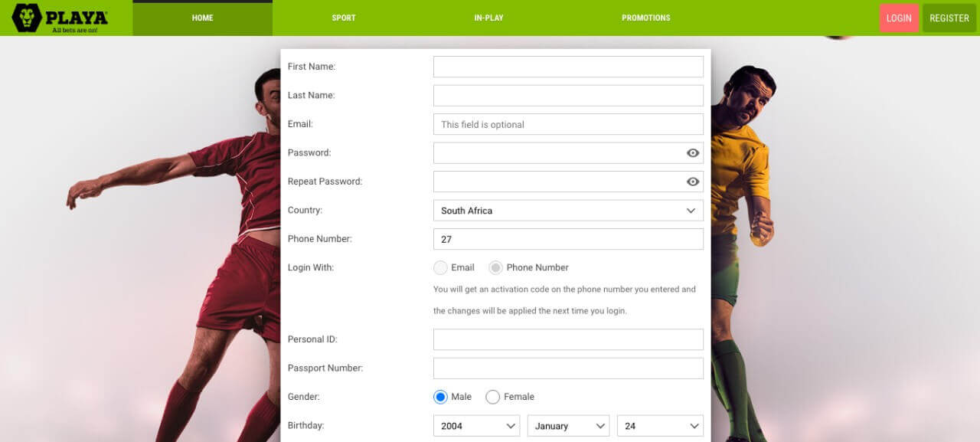Viewport: 980px width, 442px height.
Task: Open the Country dropdown
Action: click(568, 211)
